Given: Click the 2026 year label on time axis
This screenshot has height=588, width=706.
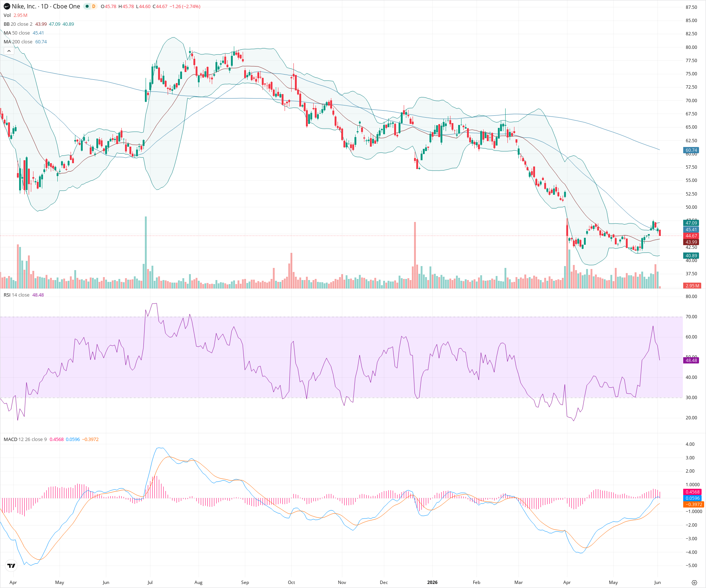Looking at the screenshot, I should tap(432, 582).
